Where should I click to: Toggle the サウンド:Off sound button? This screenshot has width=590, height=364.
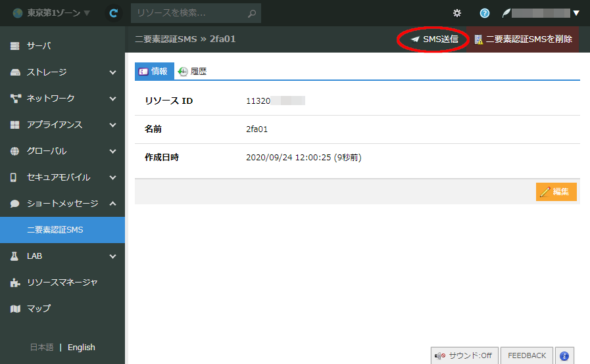tap(463, 355)
